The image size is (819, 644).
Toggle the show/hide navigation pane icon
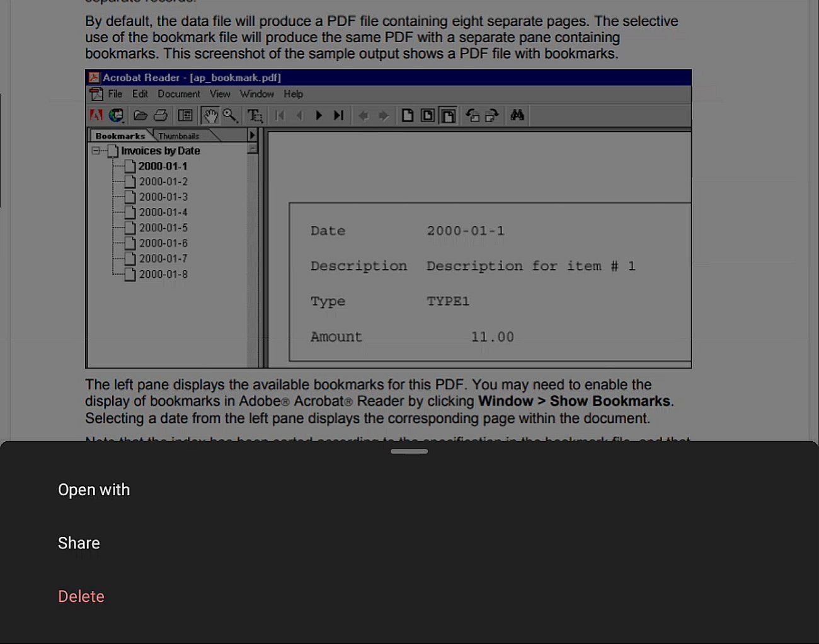185,115
